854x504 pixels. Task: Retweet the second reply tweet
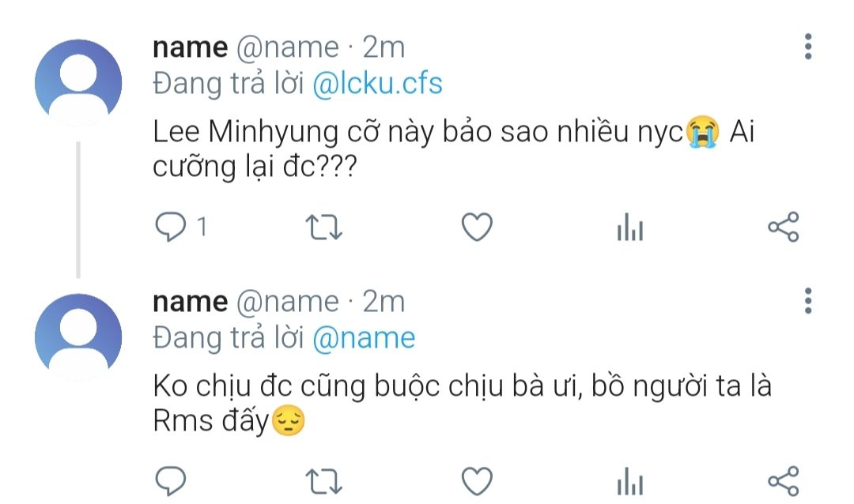323,480
